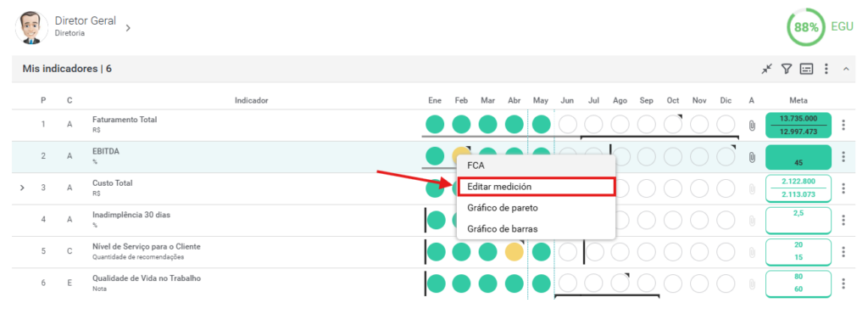Choose Editar medición from context menu

(536, 187)
